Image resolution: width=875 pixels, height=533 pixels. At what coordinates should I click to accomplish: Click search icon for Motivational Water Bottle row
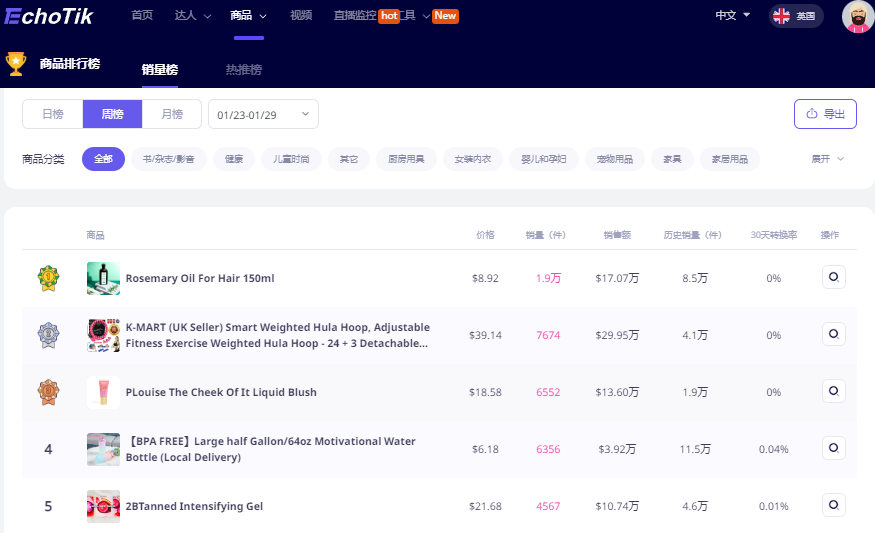pyautogui.click(x=834, y=448)
